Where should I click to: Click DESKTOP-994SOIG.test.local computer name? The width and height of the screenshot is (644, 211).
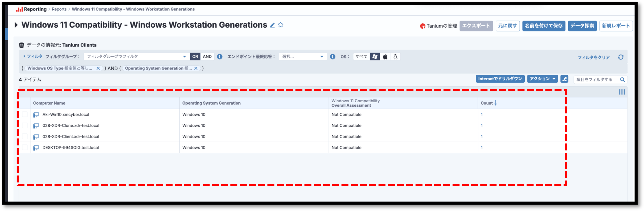70,148
